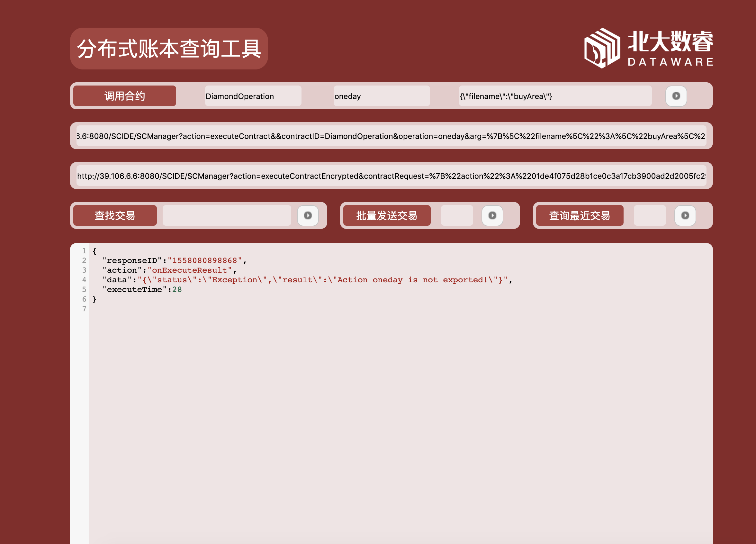Select the executeContract URL text box
Screen dimensions: 756x544
point(391,136)
